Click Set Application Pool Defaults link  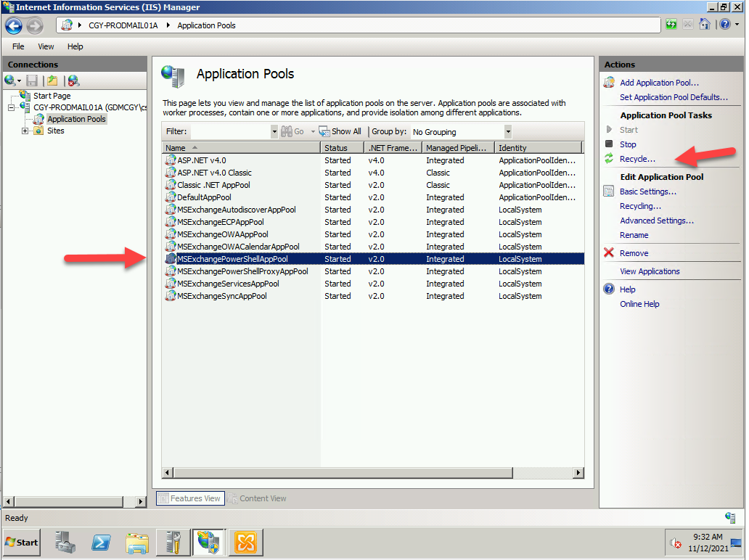pyautogui.click(x=674, y=97)
